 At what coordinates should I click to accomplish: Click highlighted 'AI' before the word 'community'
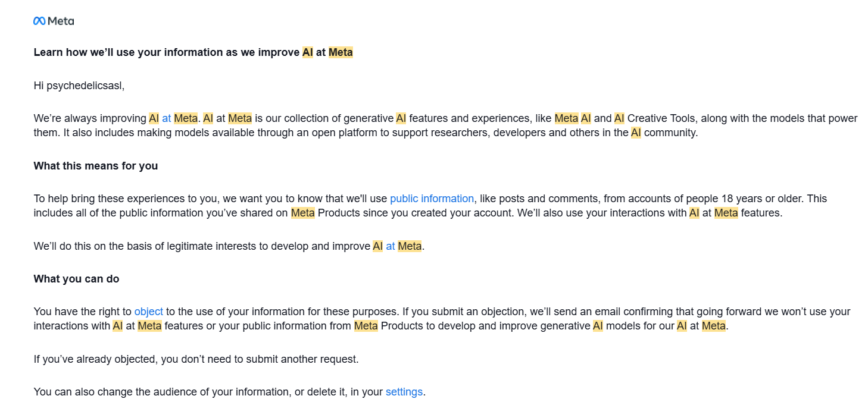[x=636, y=133]
